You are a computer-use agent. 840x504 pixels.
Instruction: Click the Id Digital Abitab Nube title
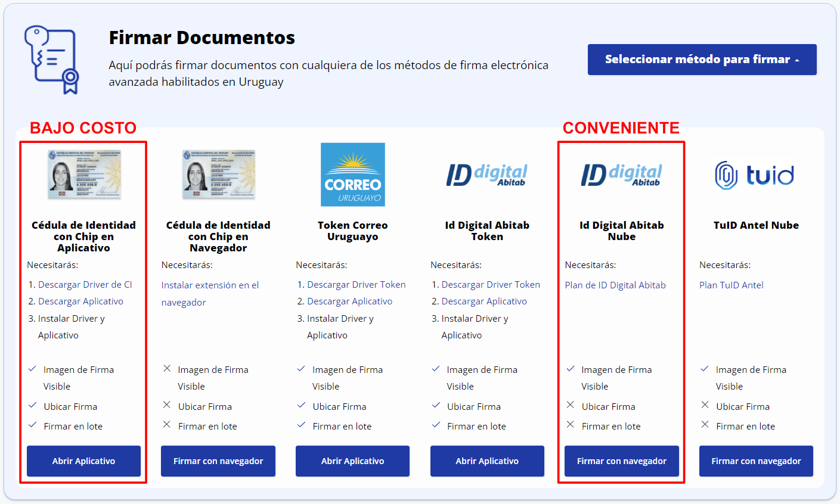(x=622, y=231)
